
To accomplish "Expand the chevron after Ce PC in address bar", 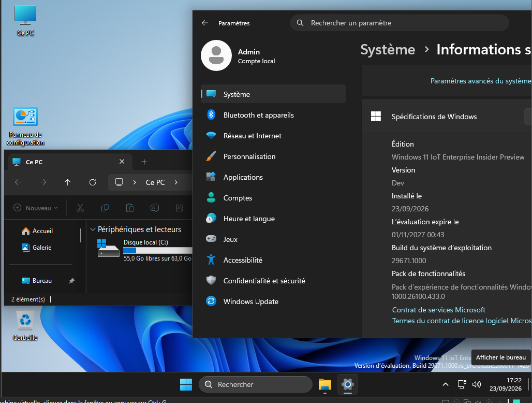I will pos(176,182).
